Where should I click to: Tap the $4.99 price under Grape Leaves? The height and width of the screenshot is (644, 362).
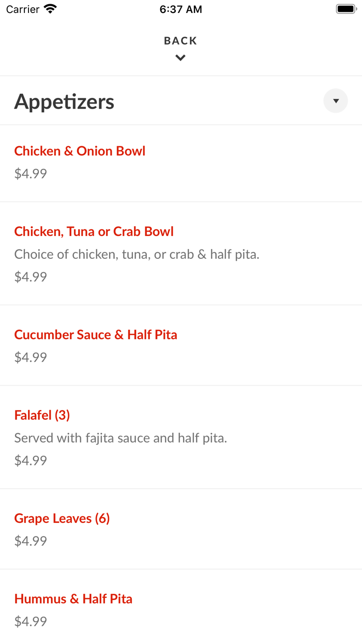click(x=31, y=541)
